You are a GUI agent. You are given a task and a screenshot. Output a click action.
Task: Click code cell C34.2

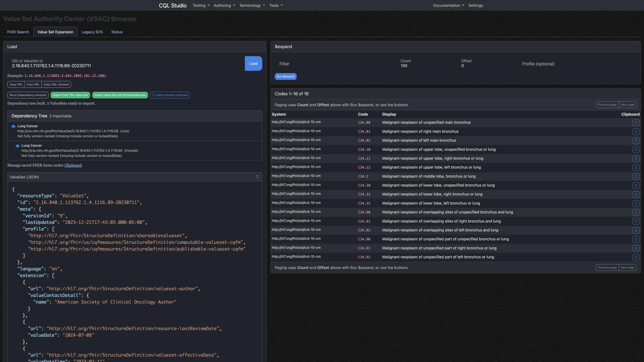tap(363, 176)
